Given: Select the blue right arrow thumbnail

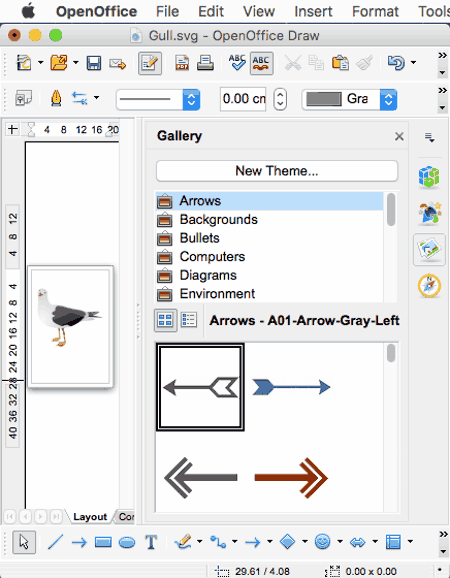Looking at the screenshot, I should pos(291,387).
